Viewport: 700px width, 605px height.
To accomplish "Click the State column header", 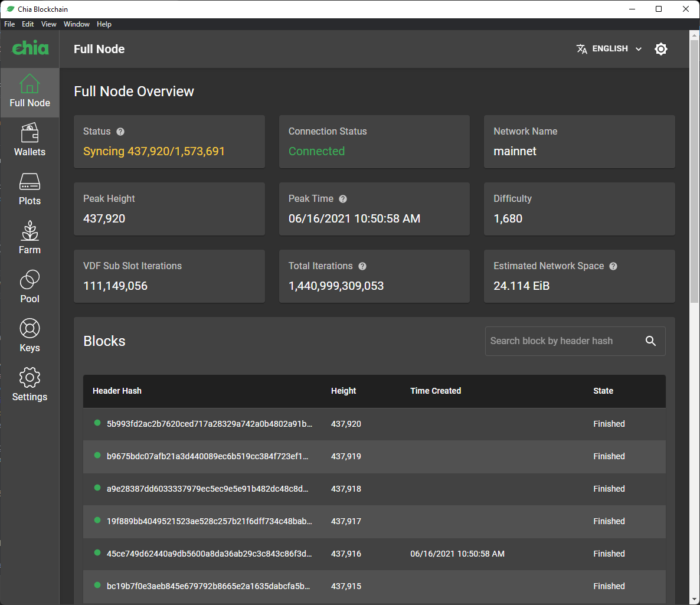I will tap(603, 391).
